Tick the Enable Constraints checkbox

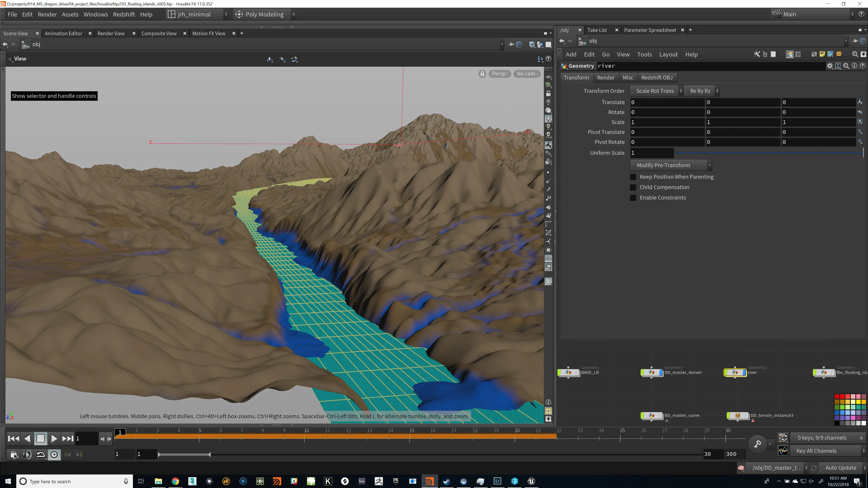click(633, 198)
